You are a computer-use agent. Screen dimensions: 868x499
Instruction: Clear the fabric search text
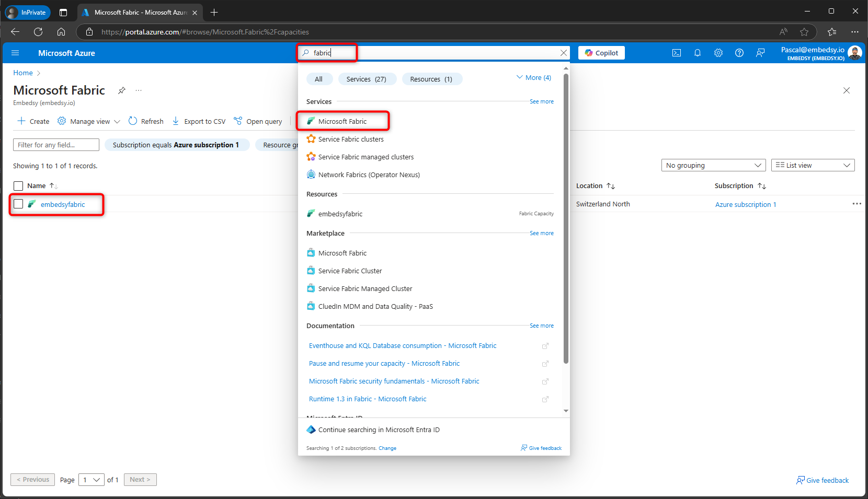coord(564,53)
